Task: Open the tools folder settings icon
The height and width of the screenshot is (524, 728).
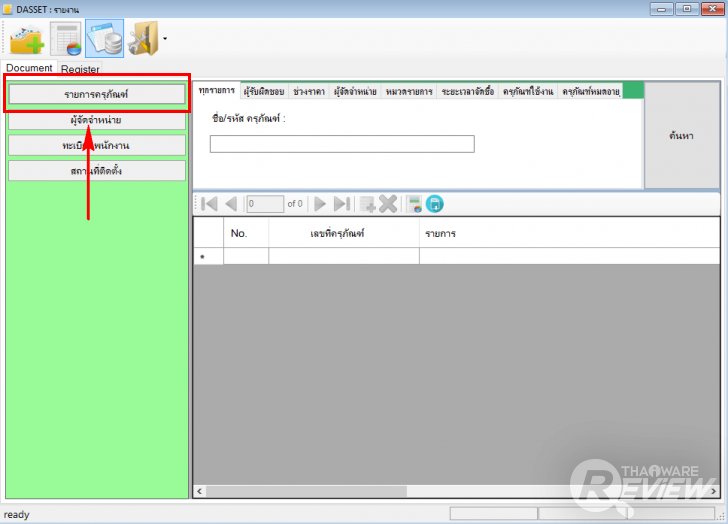Action: (143, 39)
